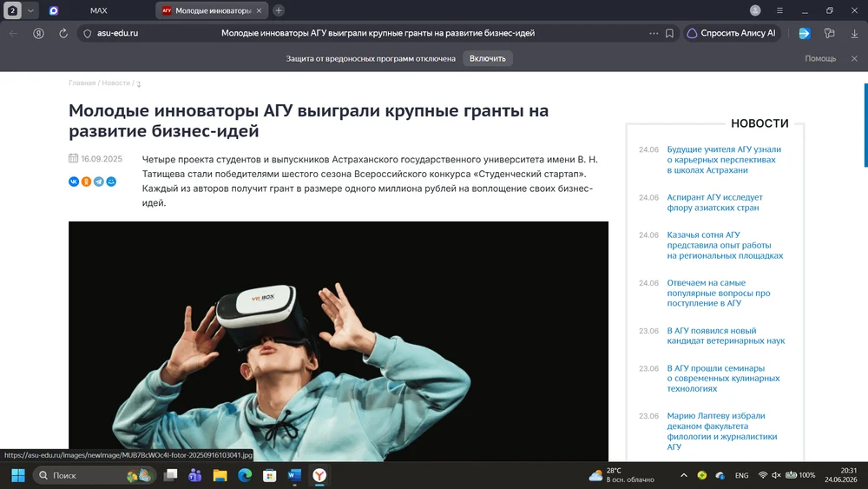Open the weather widget showing 28°C
The width and height of the screenshot is (868, 489).
click(621, 475)
